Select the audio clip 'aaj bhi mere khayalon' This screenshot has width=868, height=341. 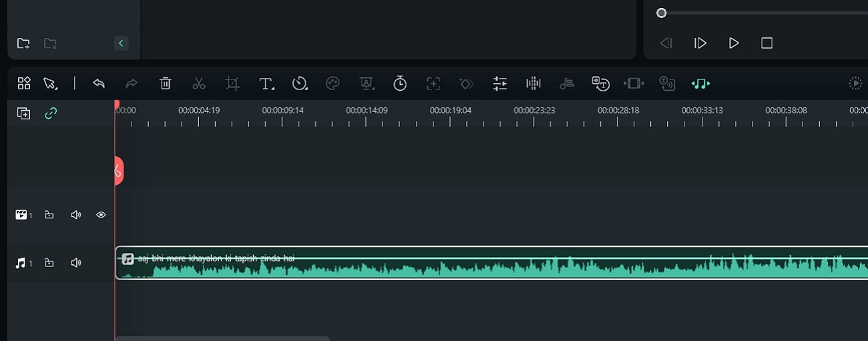(491, 263)
